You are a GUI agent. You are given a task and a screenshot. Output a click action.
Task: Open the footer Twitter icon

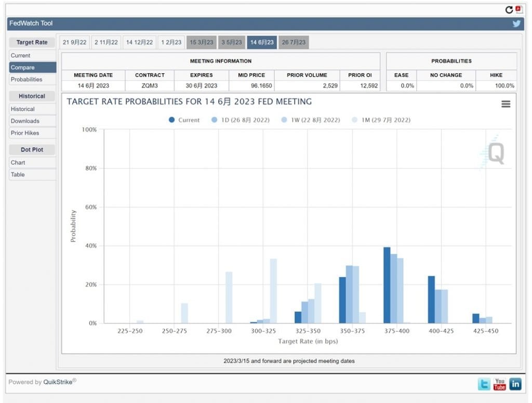[x=484, y=384]
